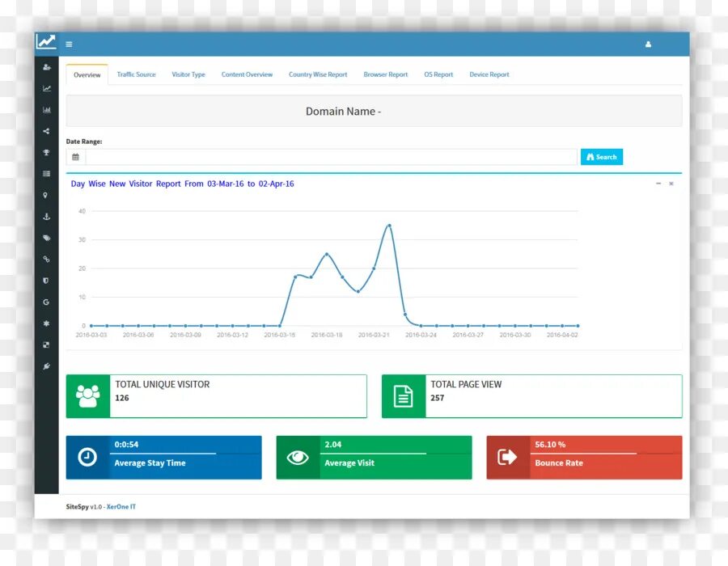Click the 2016-04-02 axis label
The width and height of the screenshot is (728, 566).
562,335
